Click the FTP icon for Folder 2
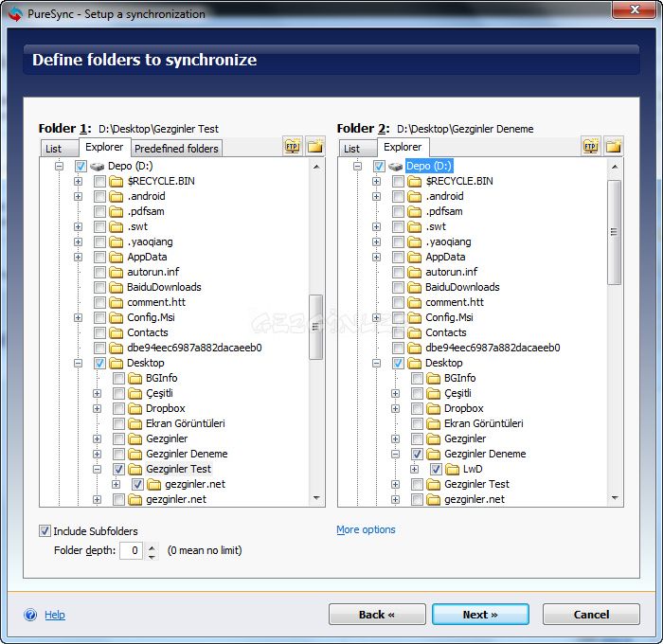The image size is (663, 644). 591,146
